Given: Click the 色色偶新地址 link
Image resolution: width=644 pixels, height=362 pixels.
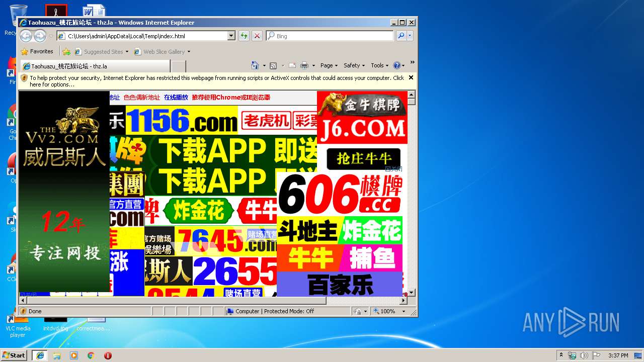Looking at the screenshot, I should (141, 98).
